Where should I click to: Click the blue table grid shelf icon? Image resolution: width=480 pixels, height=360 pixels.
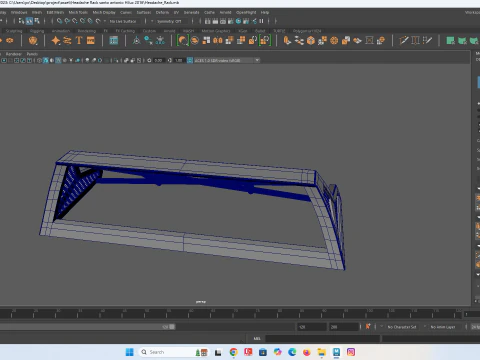pyautogui.click(x=114, y=41)
